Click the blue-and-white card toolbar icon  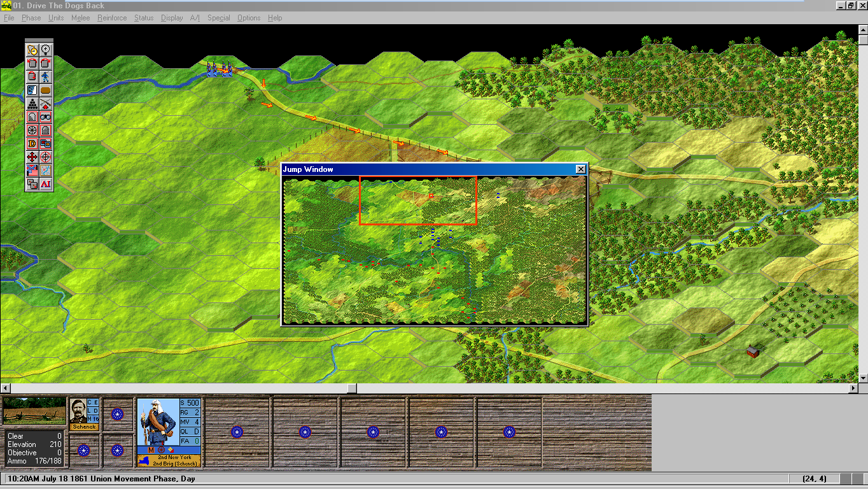coord(32,90)
